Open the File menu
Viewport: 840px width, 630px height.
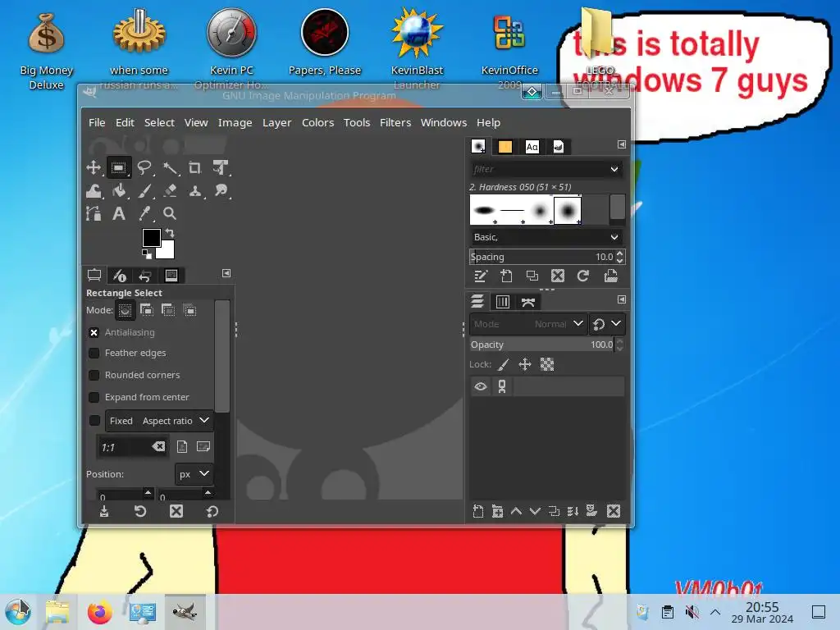(97, 123)
